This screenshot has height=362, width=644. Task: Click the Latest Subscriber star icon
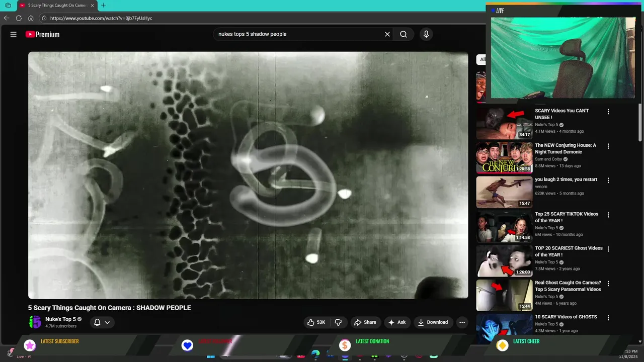(30, 345)
